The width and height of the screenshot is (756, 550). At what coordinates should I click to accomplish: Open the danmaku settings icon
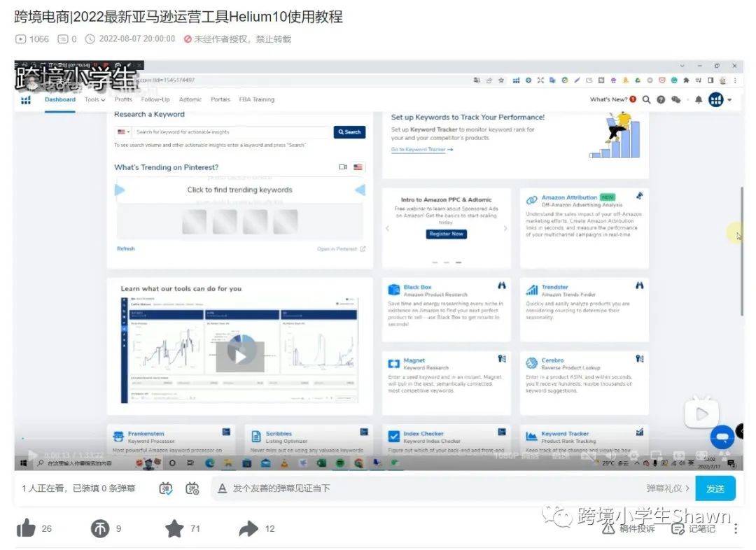point(192,488)
